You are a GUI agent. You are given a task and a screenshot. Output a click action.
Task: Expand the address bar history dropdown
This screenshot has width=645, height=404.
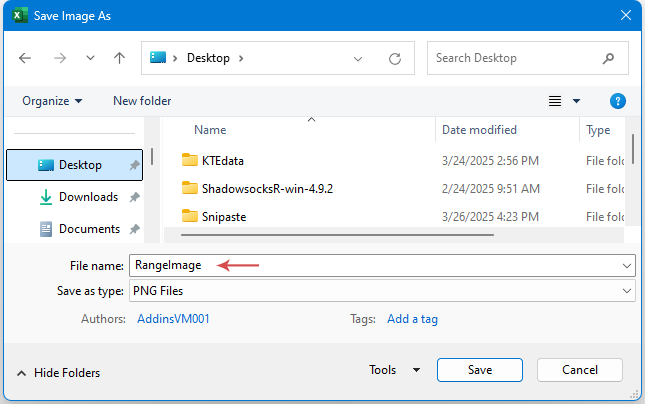(x=359, y=58)
